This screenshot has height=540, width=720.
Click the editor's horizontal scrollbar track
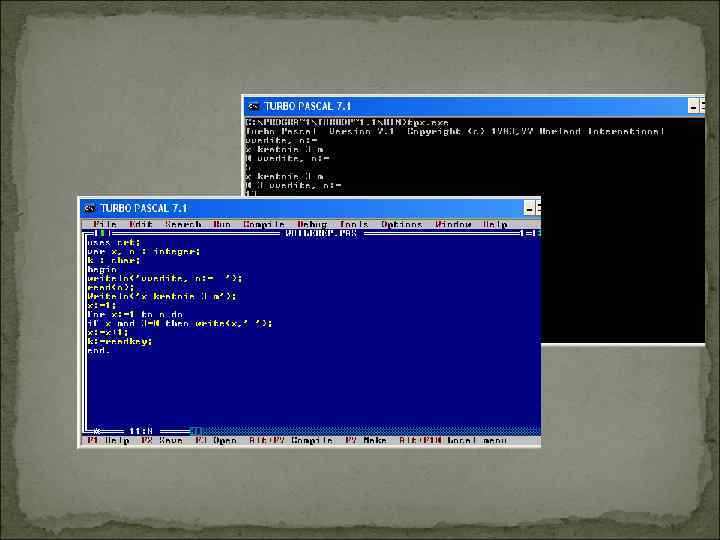(x=370, y=431)
